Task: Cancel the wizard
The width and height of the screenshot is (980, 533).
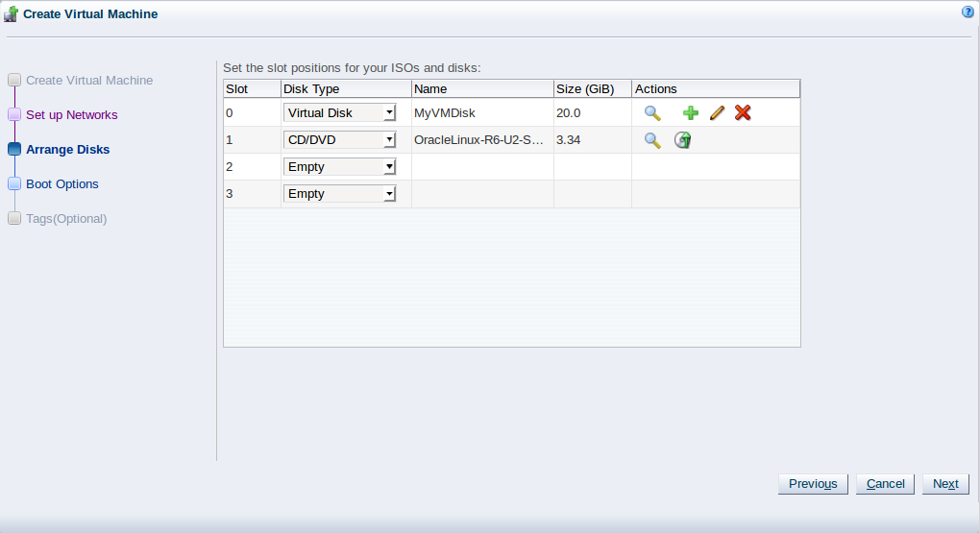Action: pos(886,484)
